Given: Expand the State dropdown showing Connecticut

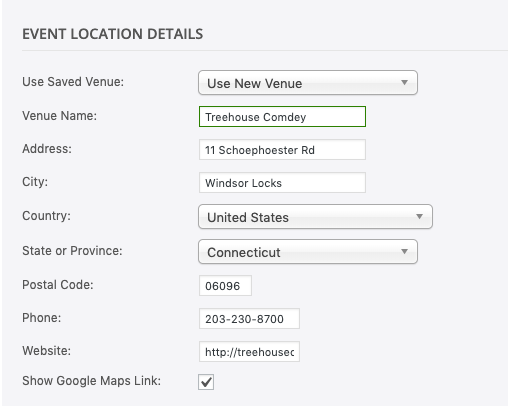Looking at the screenshot, I should point(308,252).
